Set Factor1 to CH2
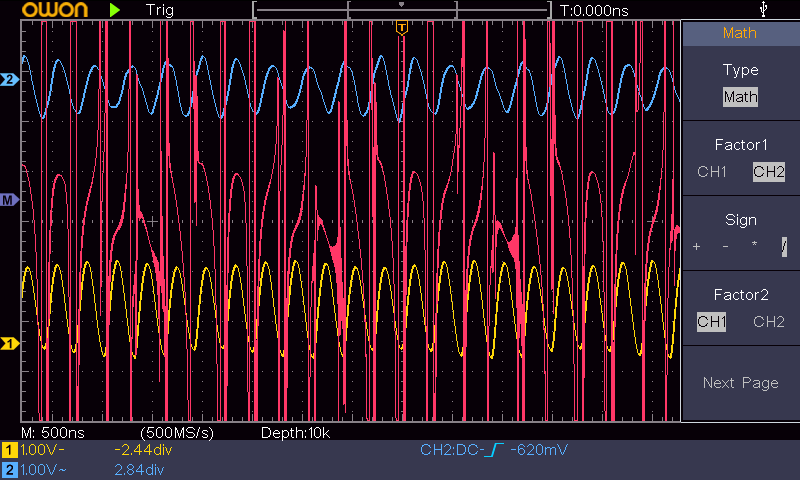 click(768, 172)
